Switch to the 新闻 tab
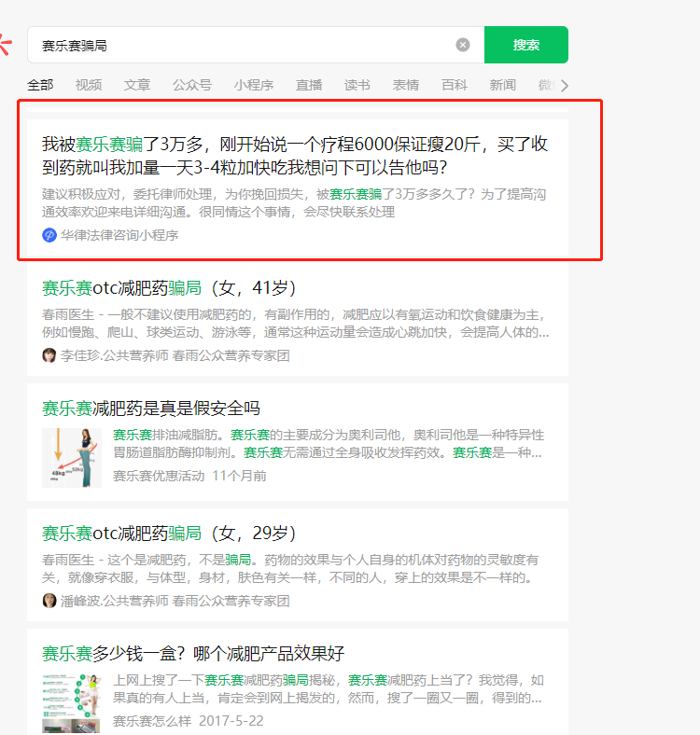Viewport: 700px width, 735px height. click(x=502, y=85)
